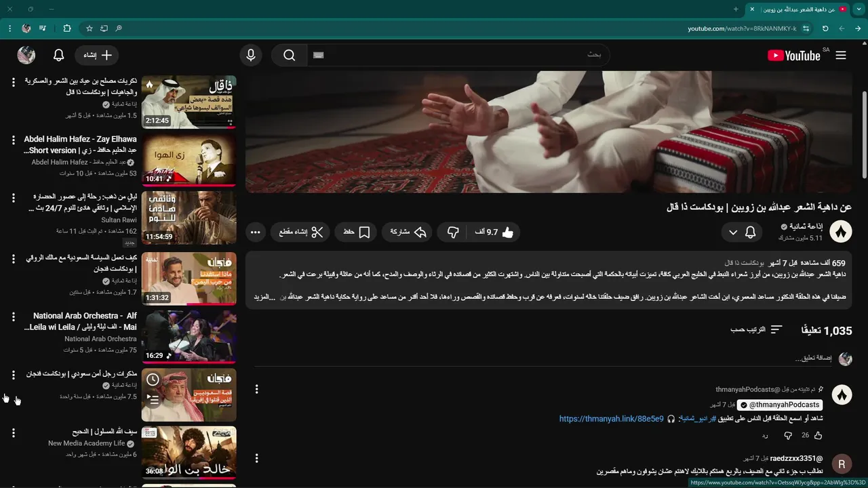Close the YouTube browser tab
The height and width of the screenshot is (488, 868).
(x=751, y=9)
